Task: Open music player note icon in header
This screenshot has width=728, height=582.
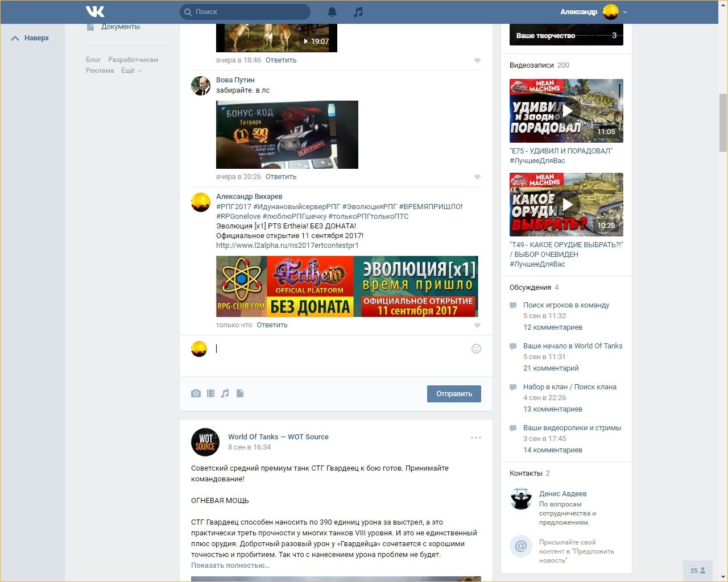Action: click(358, 12)
